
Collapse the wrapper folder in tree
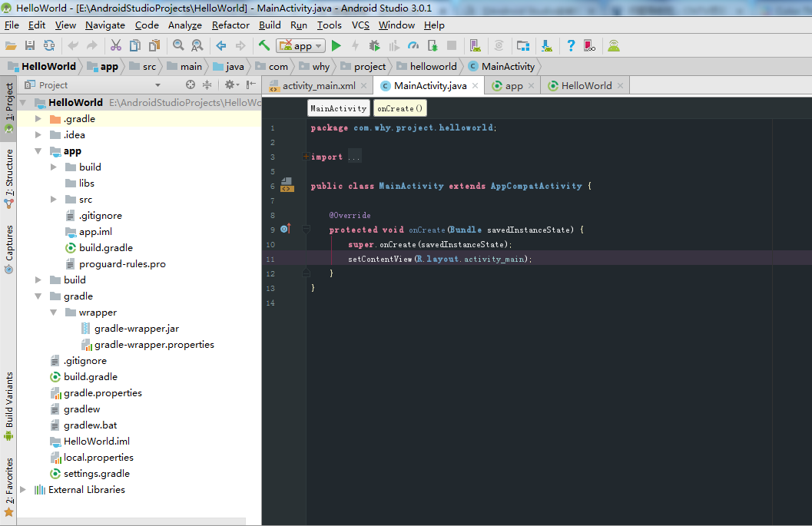(x=54, y=313)
